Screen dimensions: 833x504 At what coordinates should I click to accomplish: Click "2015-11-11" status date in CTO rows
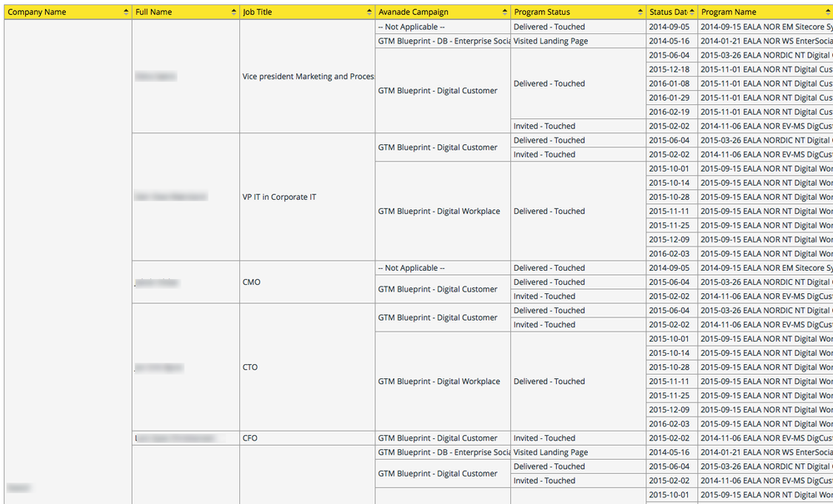coord(672,382)
